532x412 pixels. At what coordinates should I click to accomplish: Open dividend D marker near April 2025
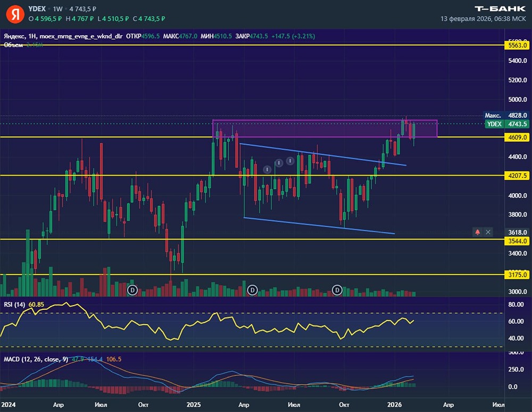point(252,290)
